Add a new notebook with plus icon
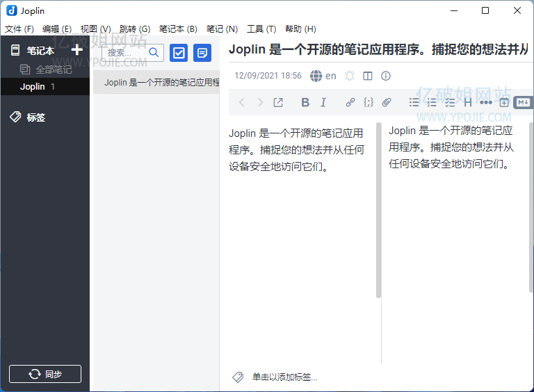534x392 pixels. (77, 50)
